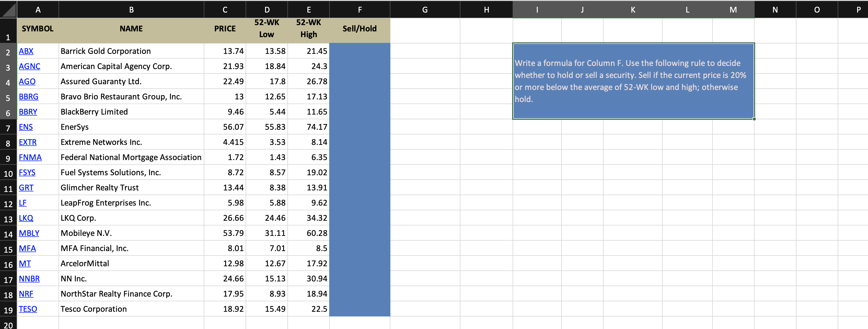
Task: Open the BBRY ticker link
Action: [x=28, y=112]
